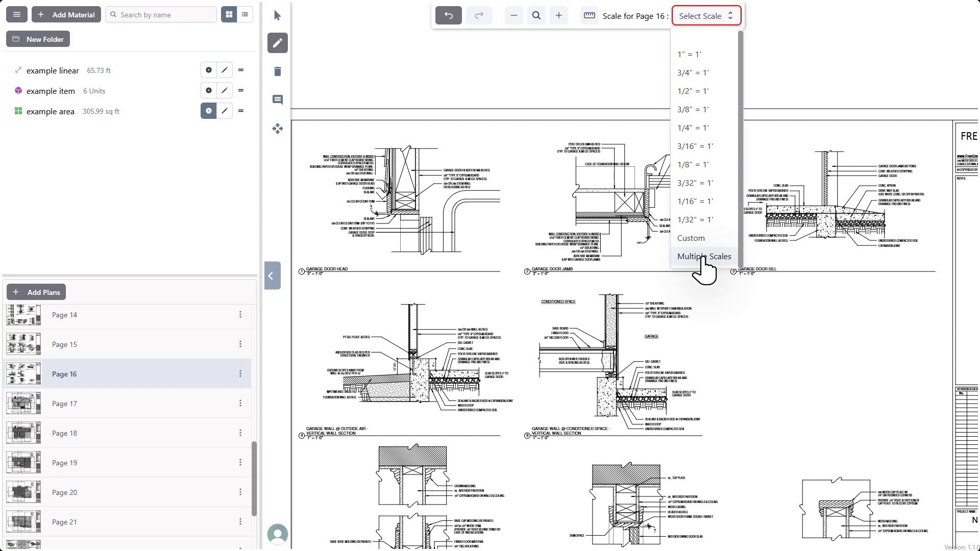Image resolution: width=980 pixels, height=551 pixels.
Task: Edit the example linear material
Action: click(x=225, y=70)
